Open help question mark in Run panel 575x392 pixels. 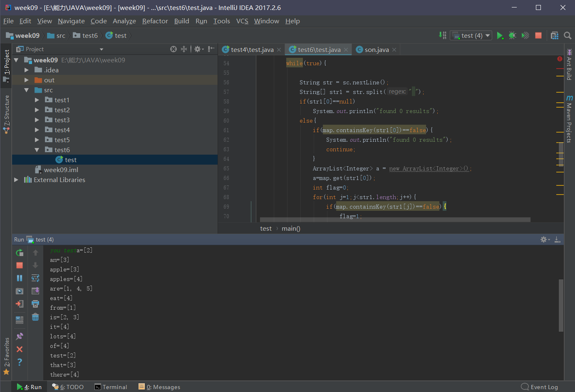click(20, 362)
